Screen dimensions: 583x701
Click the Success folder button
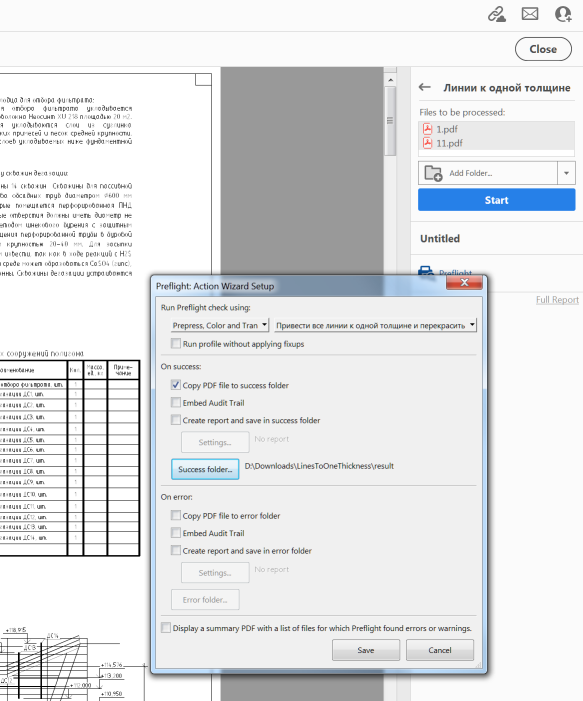click(x=205, y=469)
